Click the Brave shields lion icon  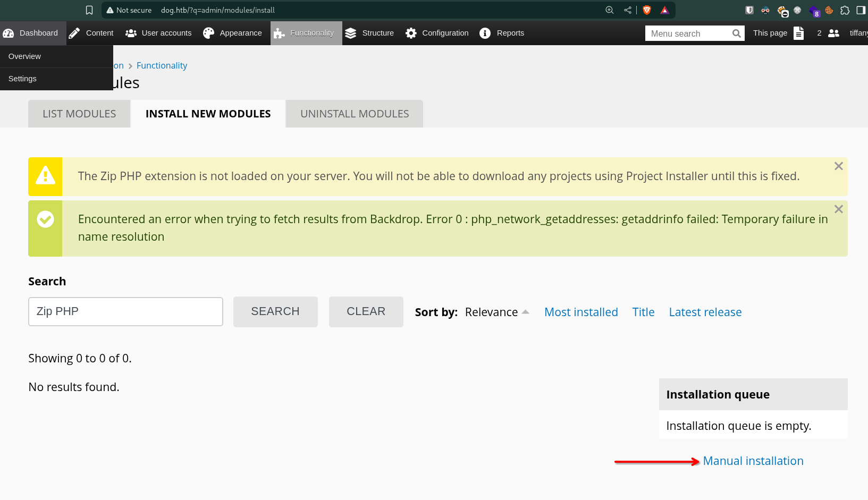647,10
